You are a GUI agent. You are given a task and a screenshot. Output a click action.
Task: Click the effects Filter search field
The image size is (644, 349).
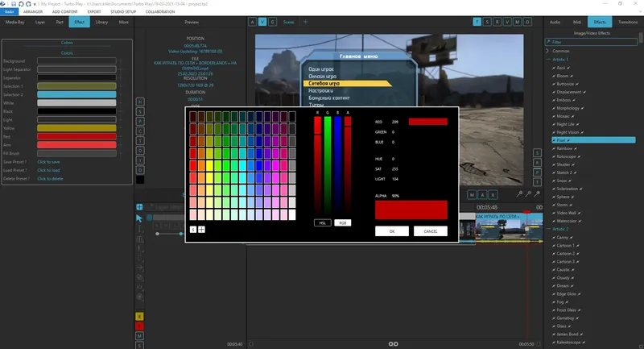pyautogui.click(x=592, y=42)
